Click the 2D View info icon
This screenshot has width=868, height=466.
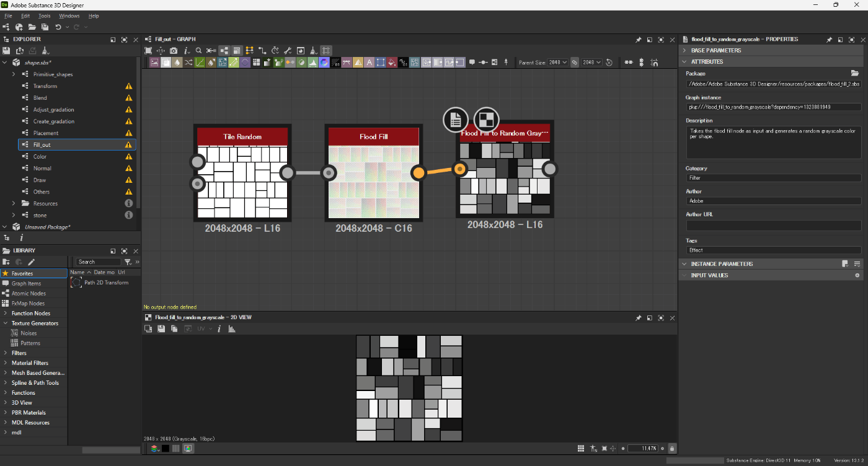point(219,328)
